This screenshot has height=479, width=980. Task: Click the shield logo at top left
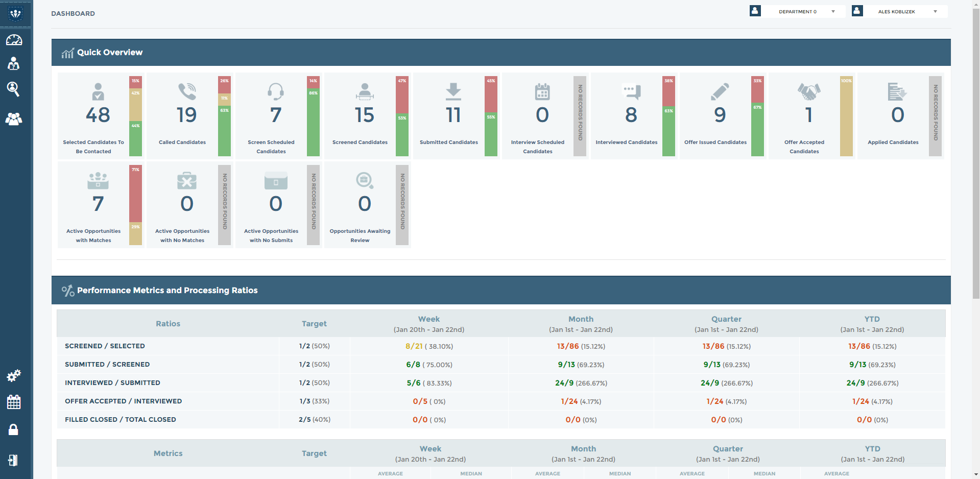point(15,14)
